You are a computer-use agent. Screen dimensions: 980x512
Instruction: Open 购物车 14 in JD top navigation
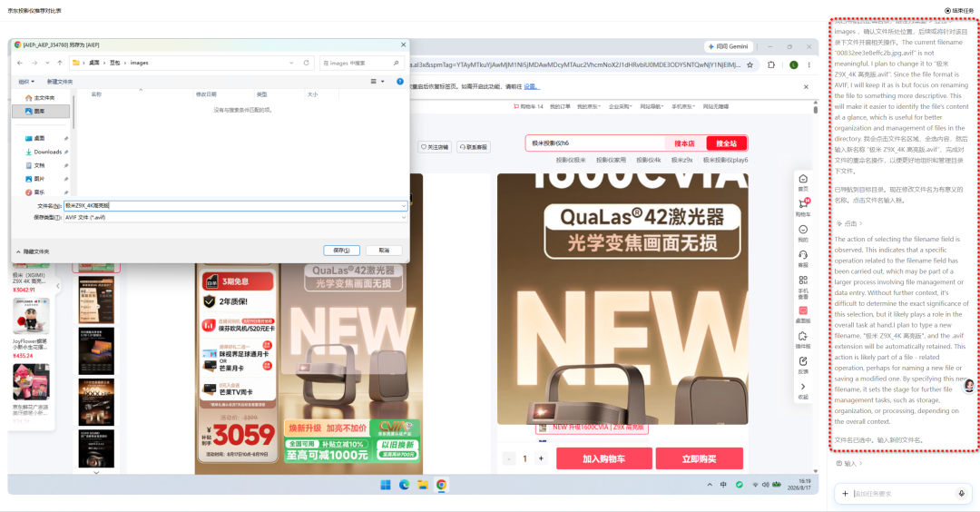tap(529, 107)
